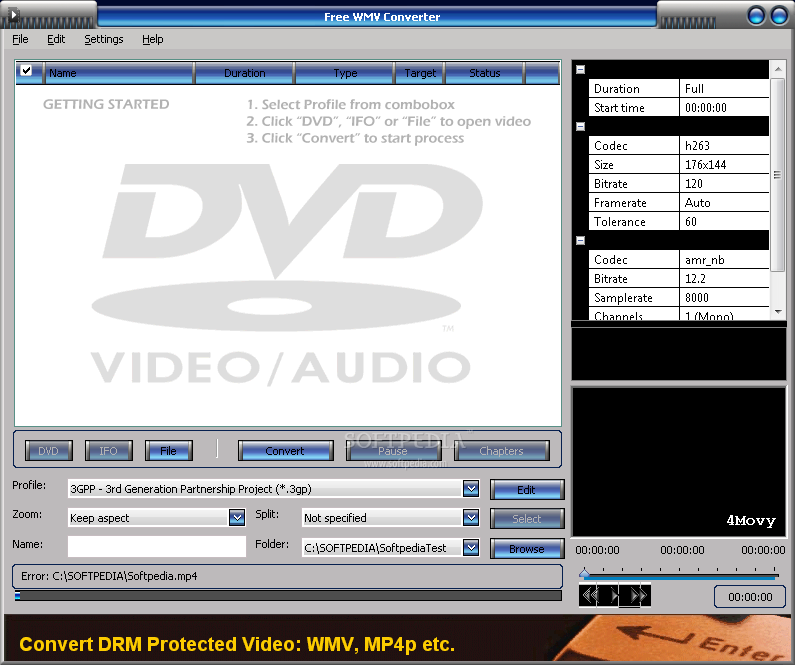
Task: Click the Error status text line
Action: pyautogui.click(x=109, y=576)
